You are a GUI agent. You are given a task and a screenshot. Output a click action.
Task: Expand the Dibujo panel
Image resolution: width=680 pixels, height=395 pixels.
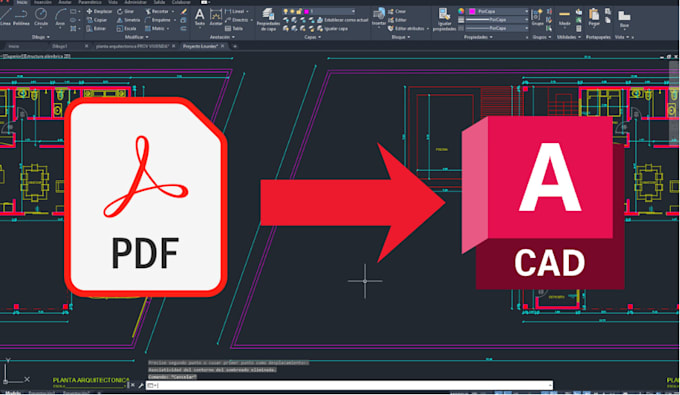(40, 37)
